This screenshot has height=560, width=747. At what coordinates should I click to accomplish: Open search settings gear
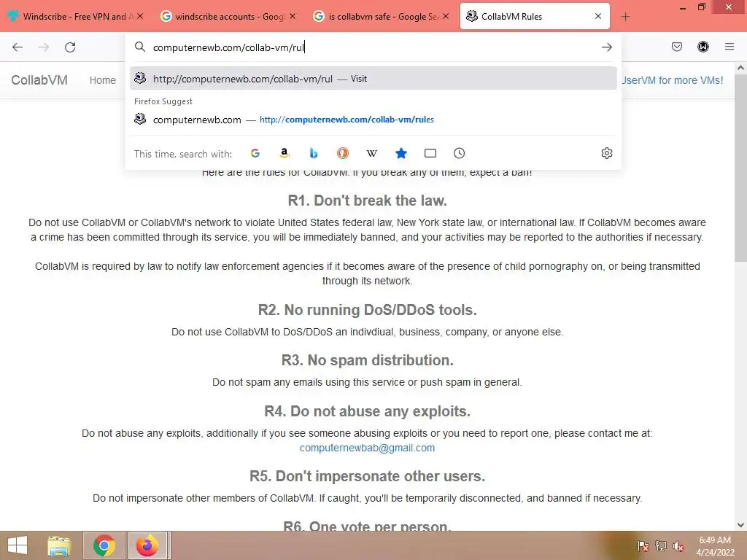pyautogui.click(x=606, y=153)
